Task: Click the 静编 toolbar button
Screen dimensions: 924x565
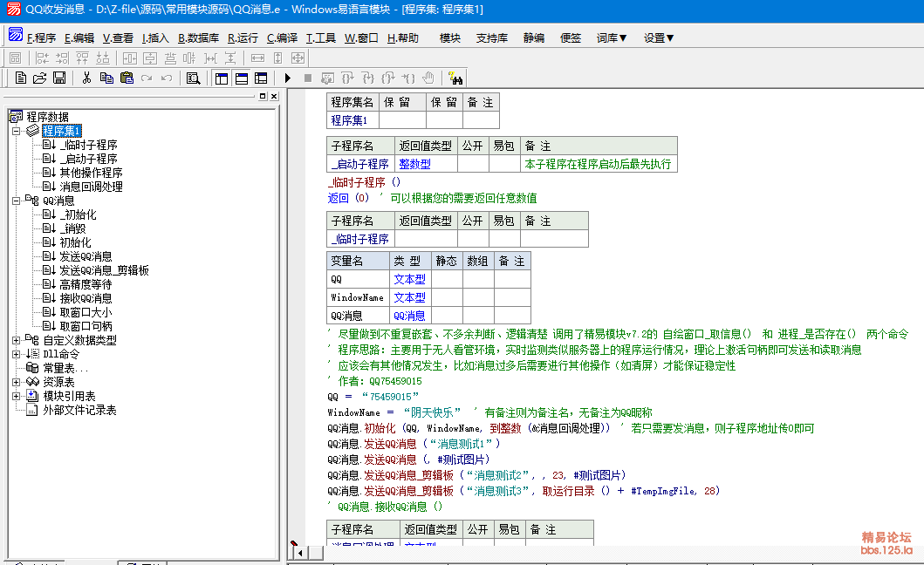Action: coord(534,37)
